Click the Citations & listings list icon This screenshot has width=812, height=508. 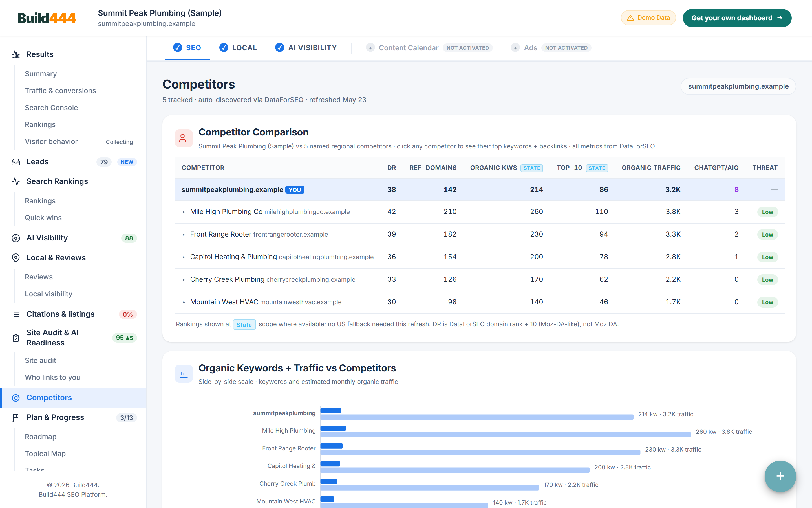point(16,314)
